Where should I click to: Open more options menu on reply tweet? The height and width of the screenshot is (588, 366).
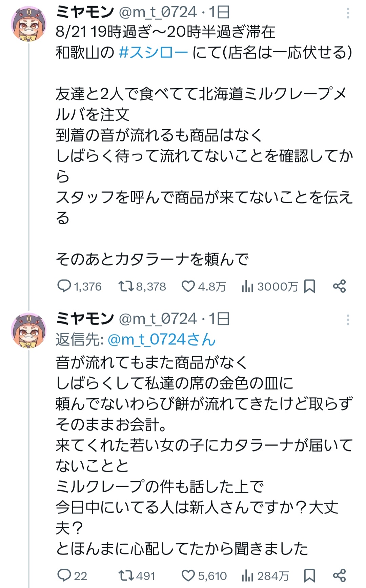pyautogui.click(x=348, y=320)
